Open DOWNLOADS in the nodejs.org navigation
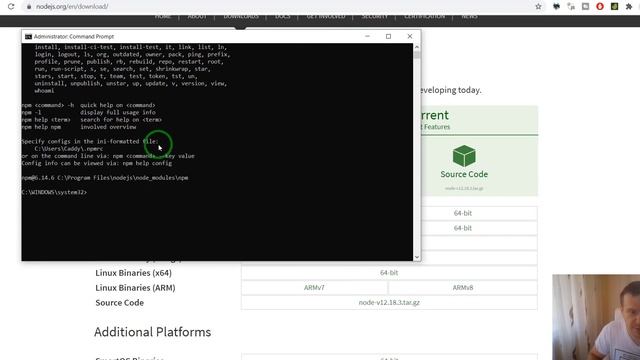The height and width of the screenshot is (360, 640). 241,16
